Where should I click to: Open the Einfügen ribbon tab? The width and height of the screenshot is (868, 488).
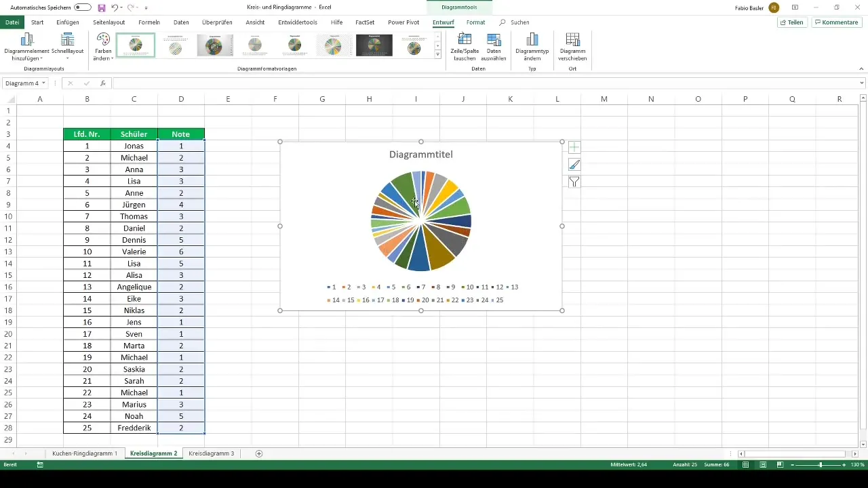68,22
